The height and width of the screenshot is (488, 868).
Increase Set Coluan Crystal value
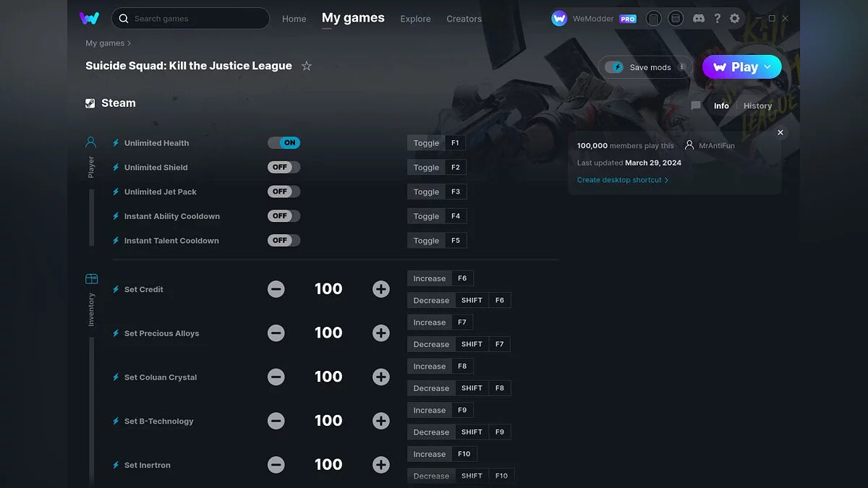coord(381,377)
